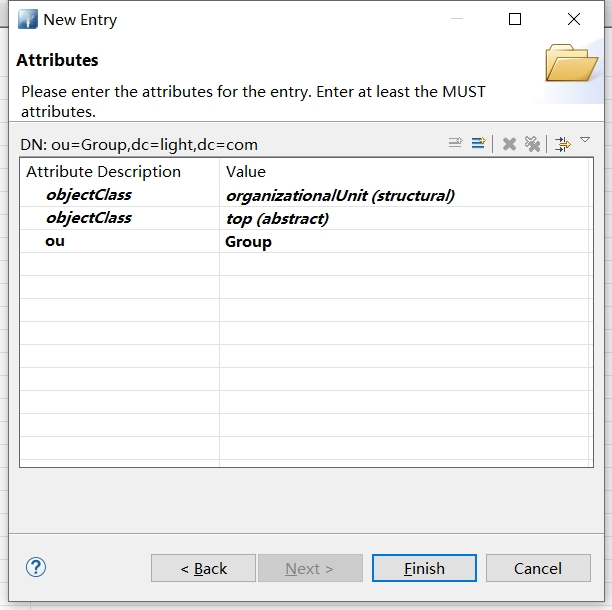Click the Attribute Description column header
Image resolution: width=612 pixels, height=610 pixels.
[103, 171]
